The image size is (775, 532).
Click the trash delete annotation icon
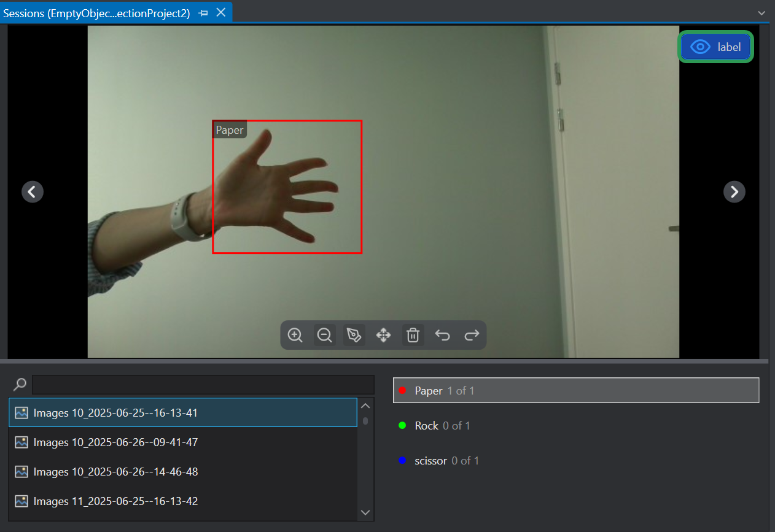[413, 335]
